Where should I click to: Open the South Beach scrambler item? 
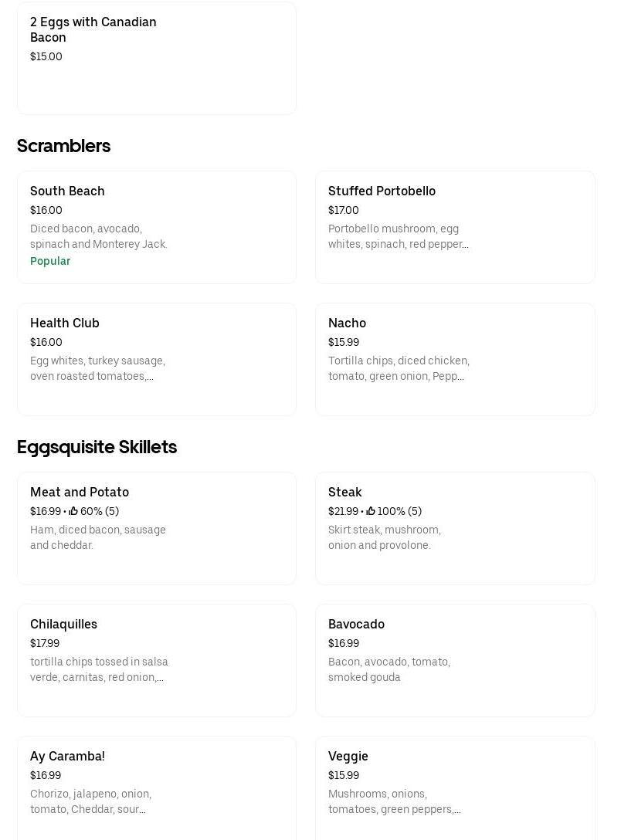click(x=67, y=191)
